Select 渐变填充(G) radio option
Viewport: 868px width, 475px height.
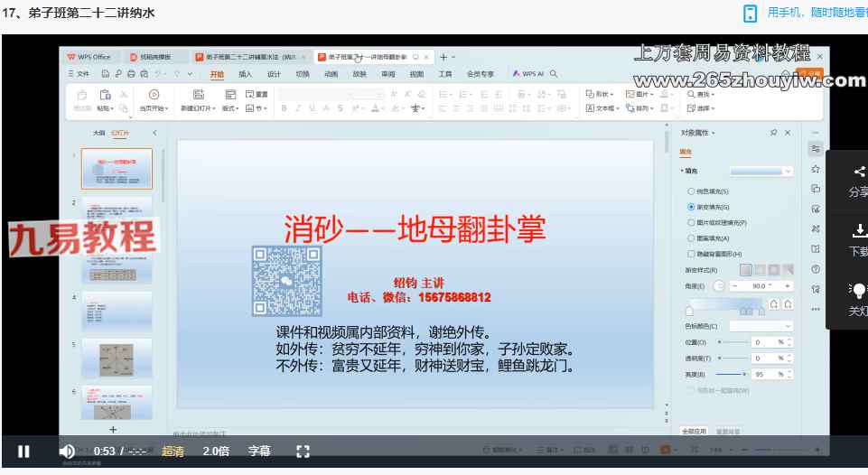coord(691,207)
